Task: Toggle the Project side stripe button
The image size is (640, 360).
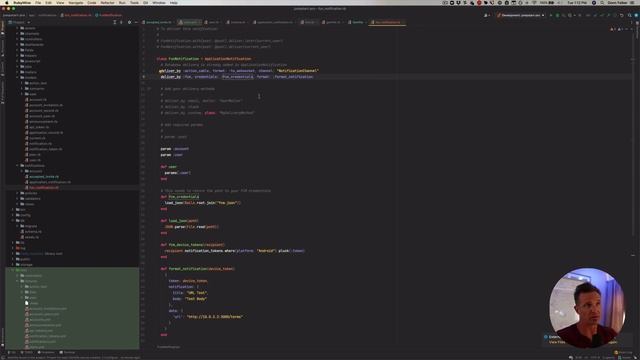Action: click(x=2, y=28)
